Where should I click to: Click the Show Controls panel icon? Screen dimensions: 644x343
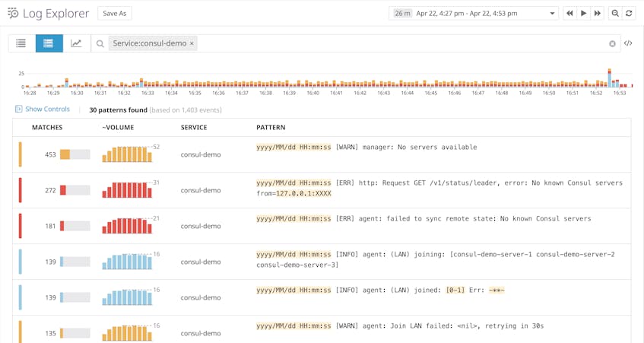coord(18,110)
